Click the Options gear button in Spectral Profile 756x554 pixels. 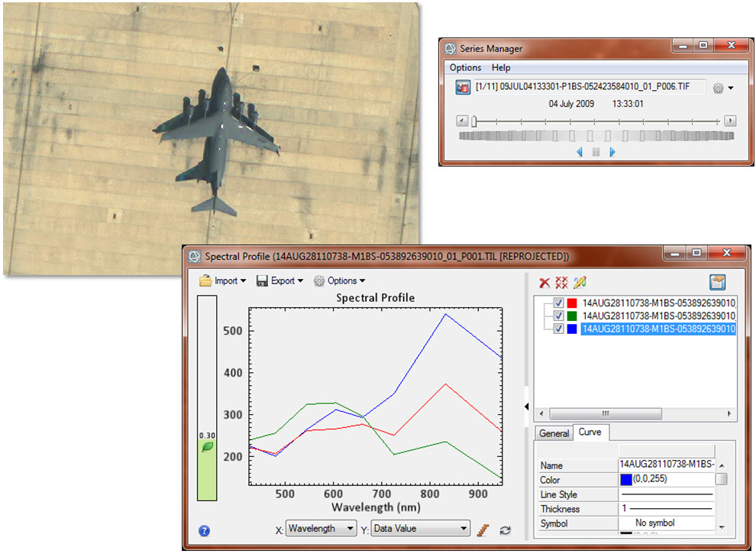[340, 280]
